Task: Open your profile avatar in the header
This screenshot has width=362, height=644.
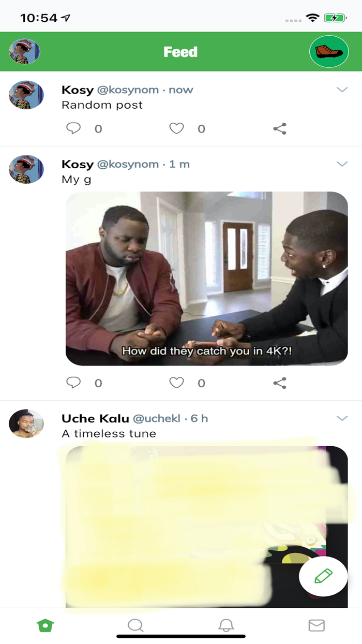Action: (25, 52)
